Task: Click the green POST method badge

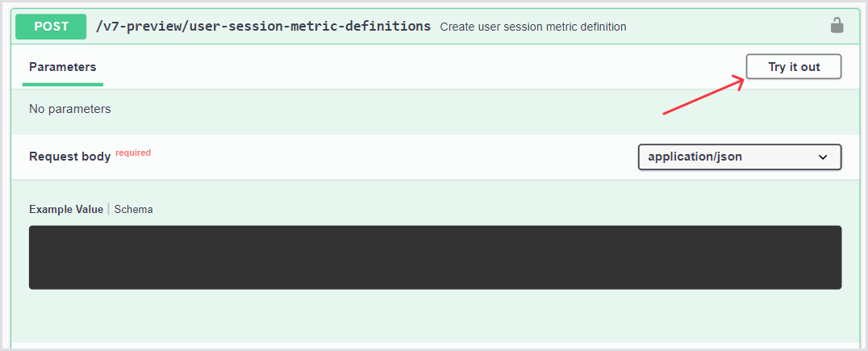Action: click(52, 27)
